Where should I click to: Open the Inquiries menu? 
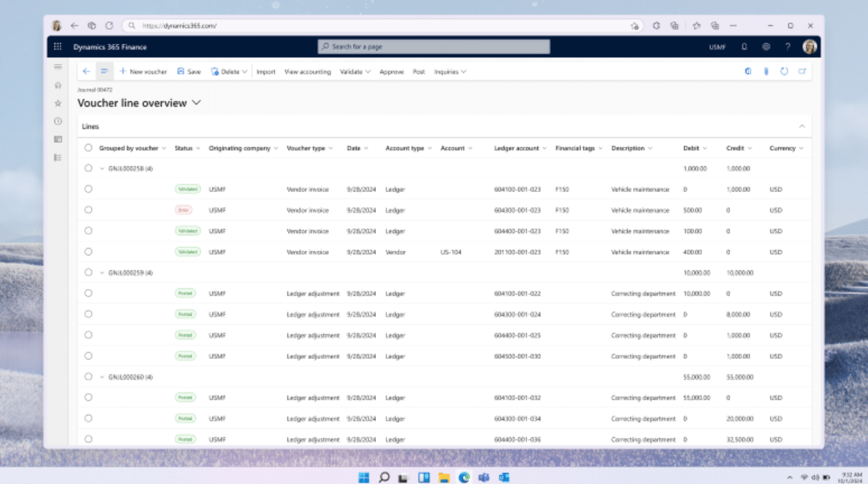click(450, 72)
